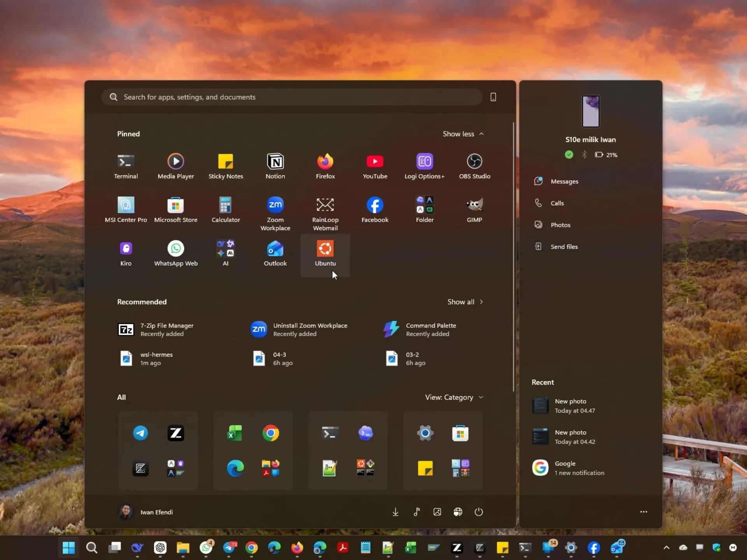747x560 pixels.
Task: Open Settings gear in All apps category
Action: [x=425, y=433]
